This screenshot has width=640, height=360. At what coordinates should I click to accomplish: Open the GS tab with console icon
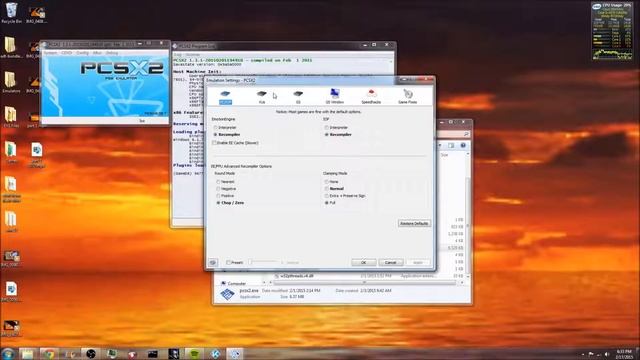tap(298, 97)
